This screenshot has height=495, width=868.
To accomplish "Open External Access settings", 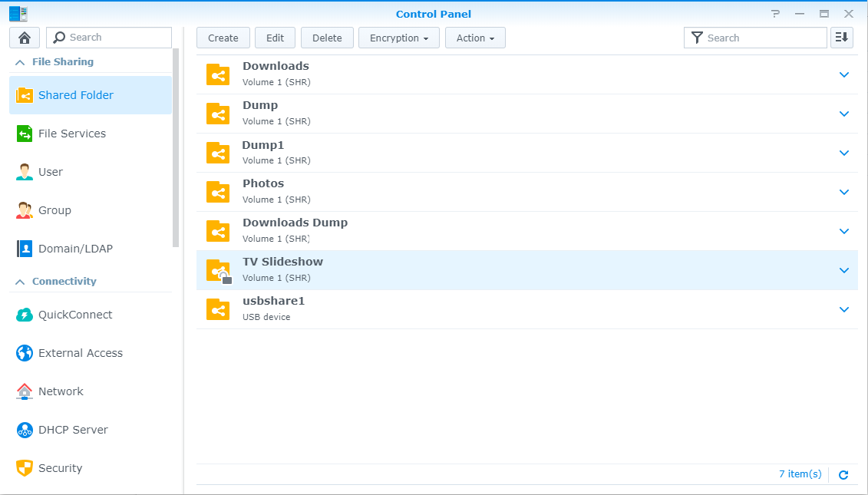I will [x=80, y=353].
